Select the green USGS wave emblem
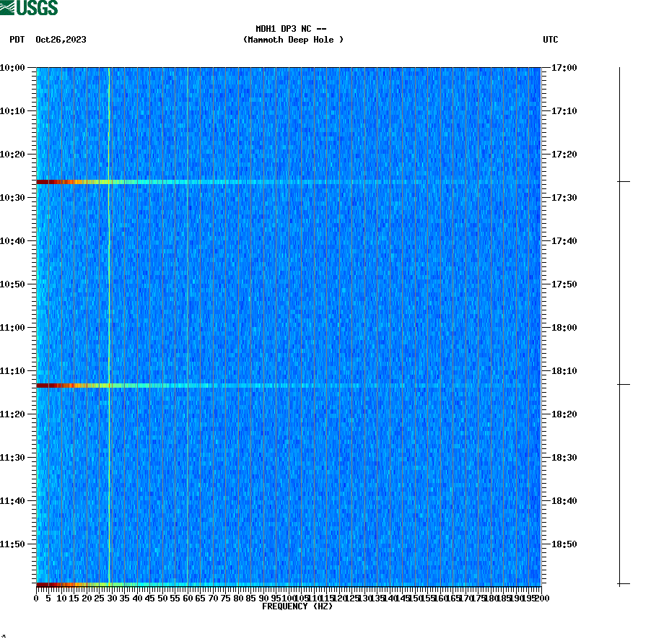 click(9, 9)
